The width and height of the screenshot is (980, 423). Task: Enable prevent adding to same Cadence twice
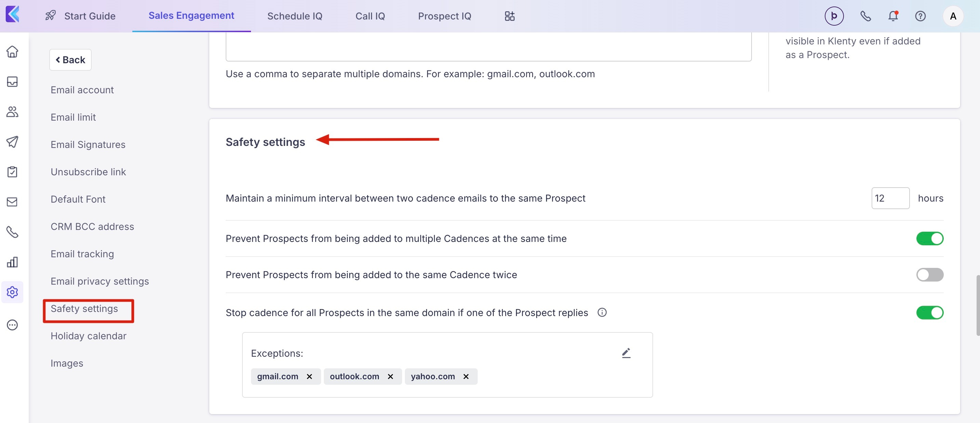[x=929, y=275]
